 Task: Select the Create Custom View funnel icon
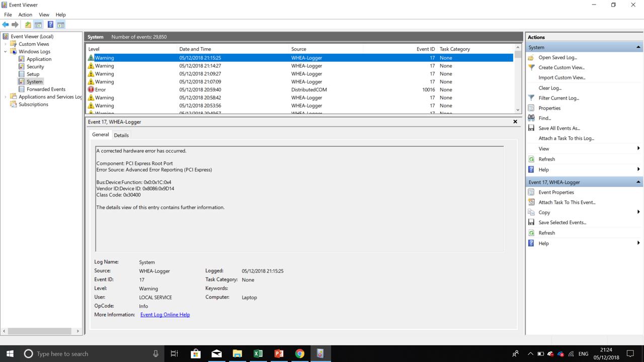point(531,67)
